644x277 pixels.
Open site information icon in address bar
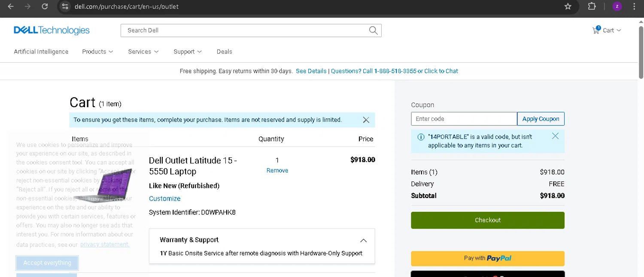click(x=65, y=6)
